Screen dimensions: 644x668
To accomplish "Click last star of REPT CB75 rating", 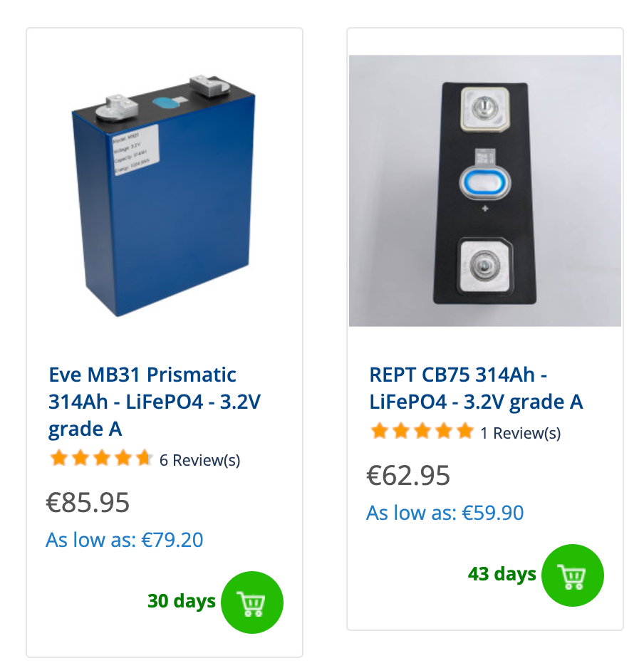I will [465, 431].
